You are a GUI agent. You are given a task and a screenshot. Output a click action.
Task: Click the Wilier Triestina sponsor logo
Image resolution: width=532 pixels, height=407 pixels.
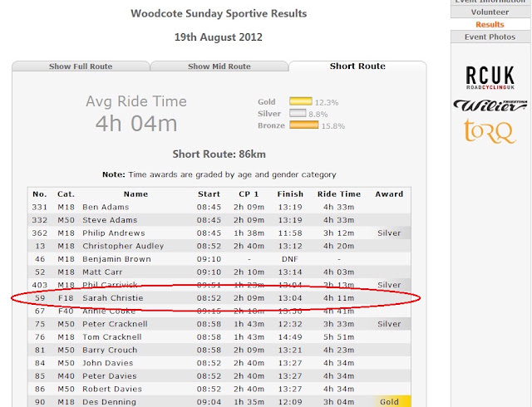pos(490,105)
